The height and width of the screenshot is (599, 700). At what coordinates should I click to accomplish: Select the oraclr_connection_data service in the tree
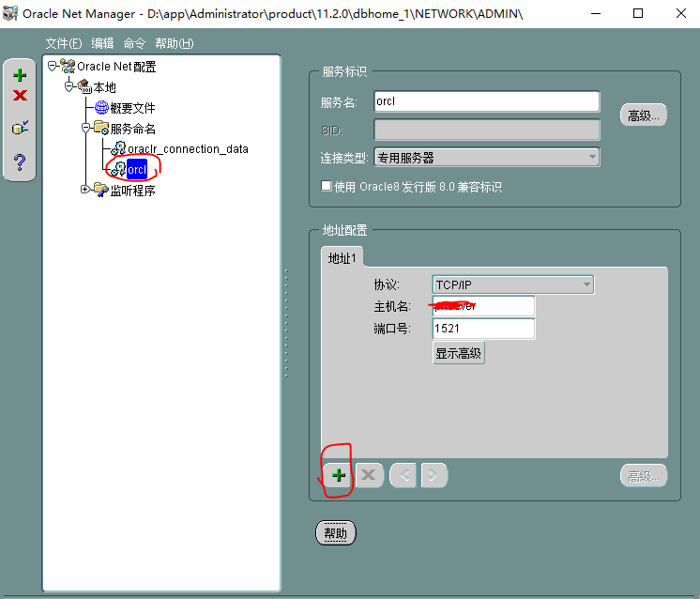(187, 148)
